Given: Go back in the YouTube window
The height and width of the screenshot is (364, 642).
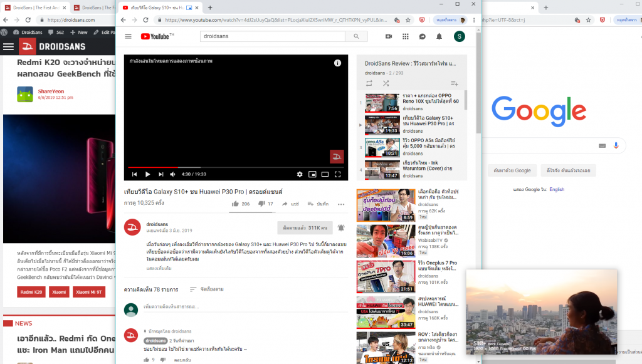Looking at the screenshot, I should [x=124, y=19].
